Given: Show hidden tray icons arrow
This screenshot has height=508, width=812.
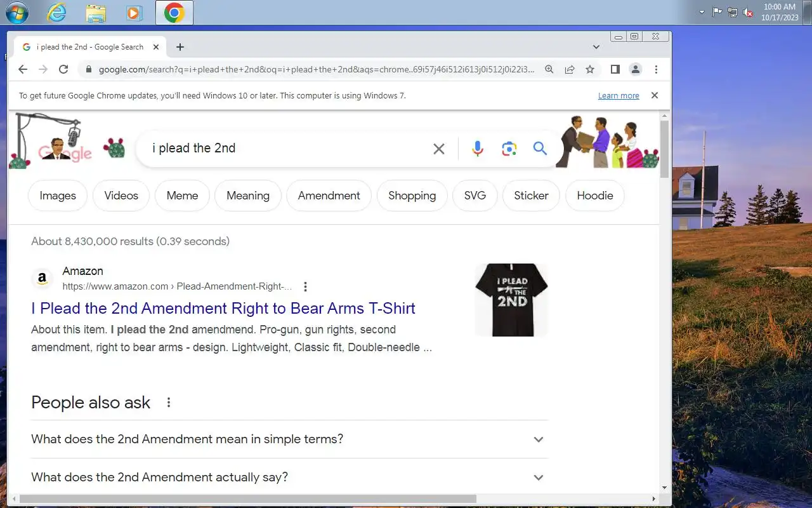Looking at the screenshot, I should tap(702, 12).
